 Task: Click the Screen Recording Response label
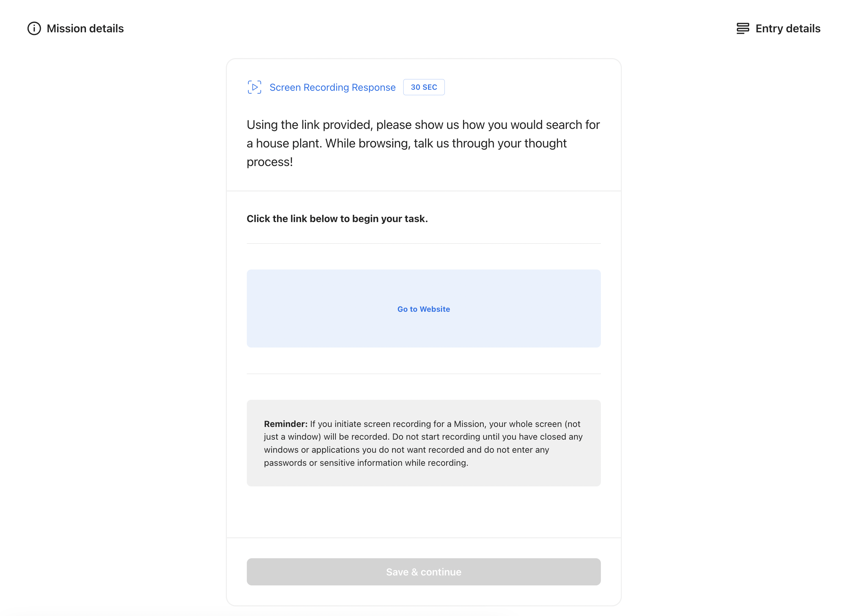click(333, 87)
